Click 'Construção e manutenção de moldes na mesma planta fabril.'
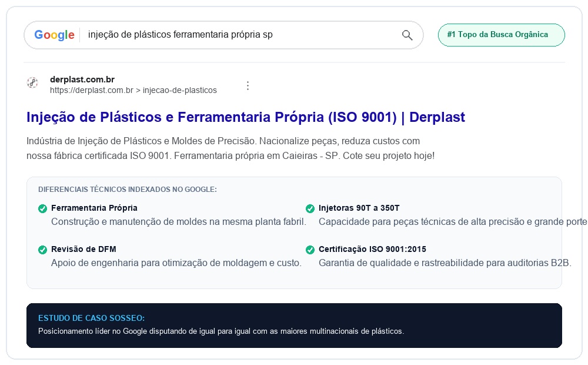Image resolution: width=588 pixels, height=365 pixels. (x=179, y=221)
